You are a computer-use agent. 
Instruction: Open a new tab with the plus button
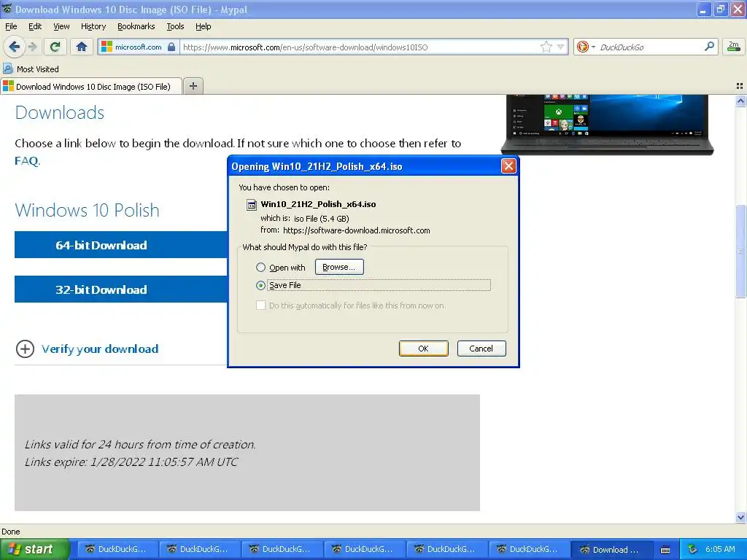click(193, 86)
